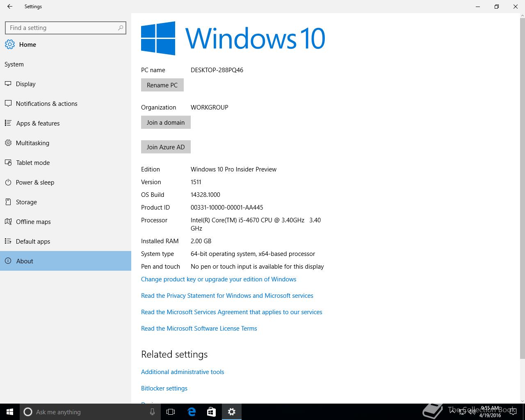This screenshot has height=420, width=525.
Task: Open Bitlocker settings link
Action: pos(164,388)
